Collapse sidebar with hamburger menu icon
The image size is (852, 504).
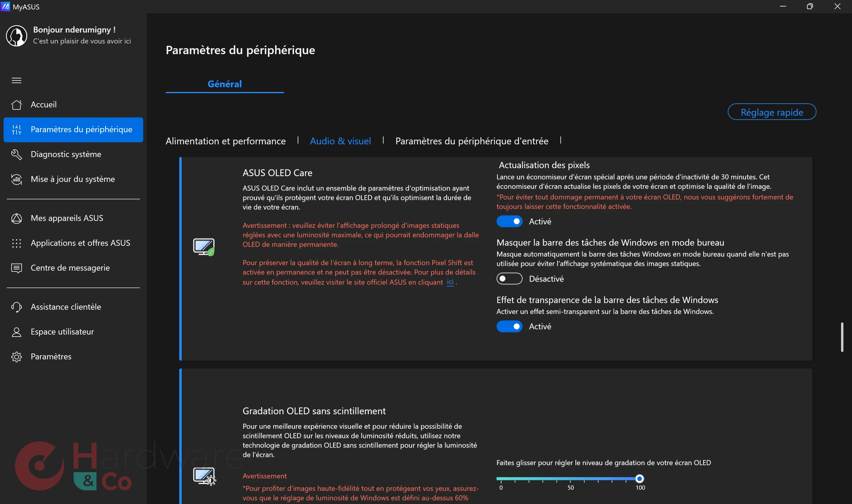(16, 80)
